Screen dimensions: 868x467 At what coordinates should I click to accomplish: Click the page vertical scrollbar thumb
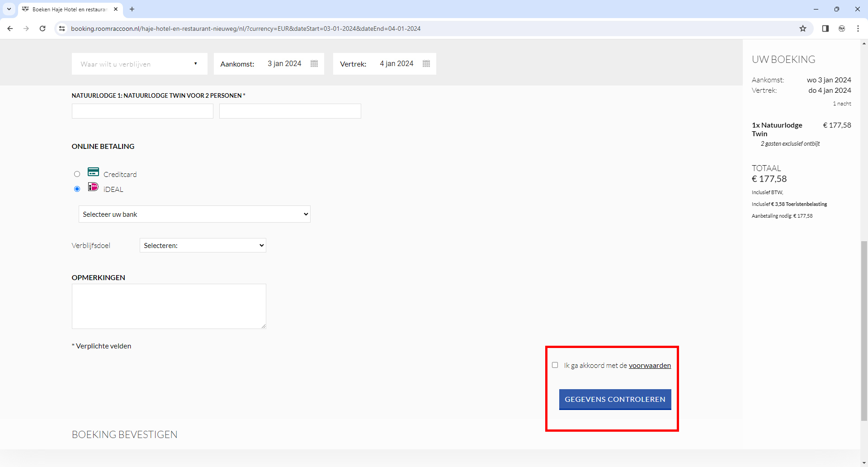[x=864, y=330]
